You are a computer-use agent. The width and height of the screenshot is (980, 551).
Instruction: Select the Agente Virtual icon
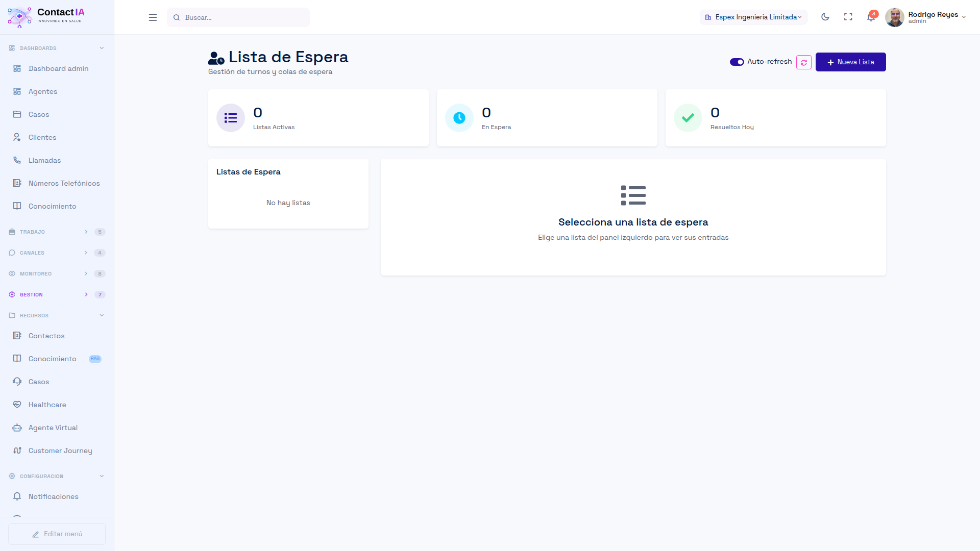[17, 428]
